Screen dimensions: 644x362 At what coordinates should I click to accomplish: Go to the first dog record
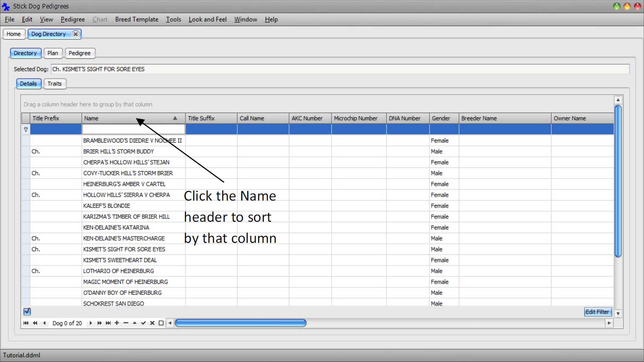[26, 323]
